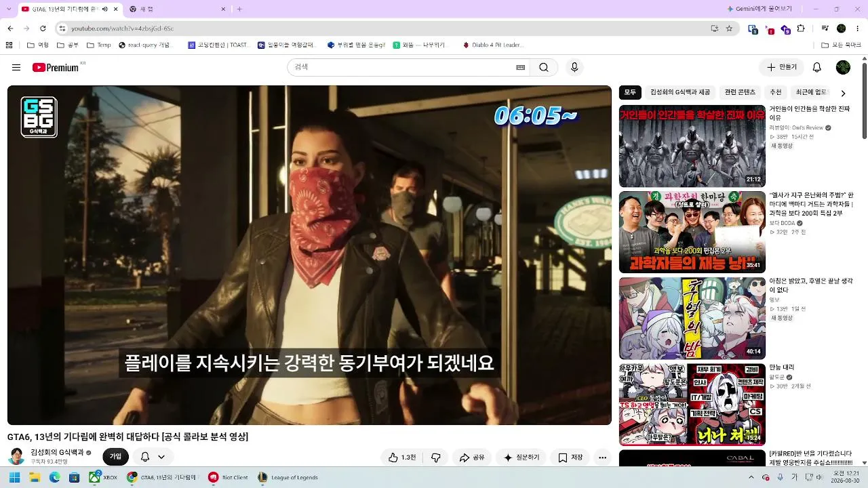Open File Explorer from the taskbar
The height and width of the screenshot is (488, 868).
click(34, 477)
